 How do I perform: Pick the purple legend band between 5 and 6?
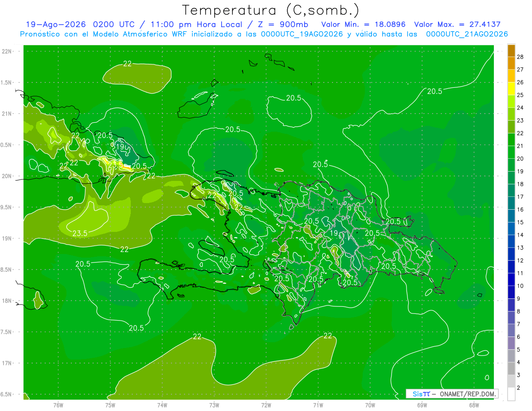tap(511, 343)
